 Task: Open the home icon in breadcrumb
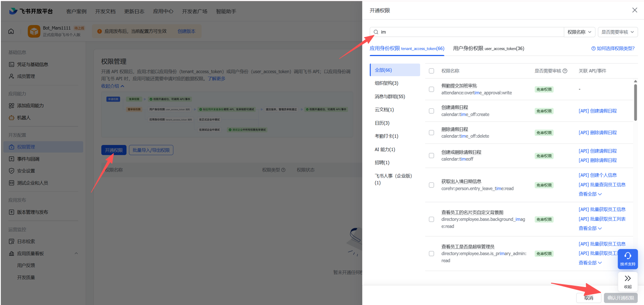coord(11,31)
